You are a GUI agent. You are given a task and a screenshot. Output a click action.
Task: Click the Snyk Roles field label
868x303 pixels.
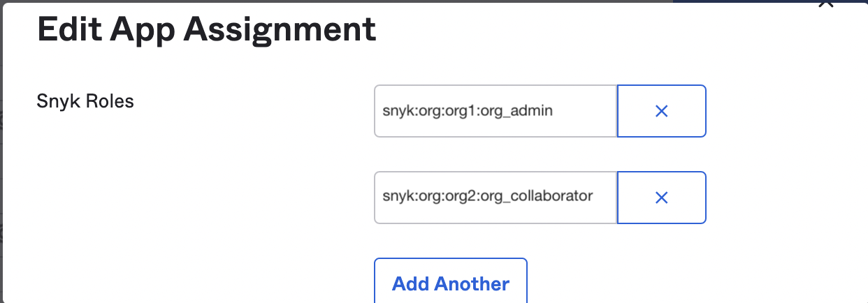point(85,101)
